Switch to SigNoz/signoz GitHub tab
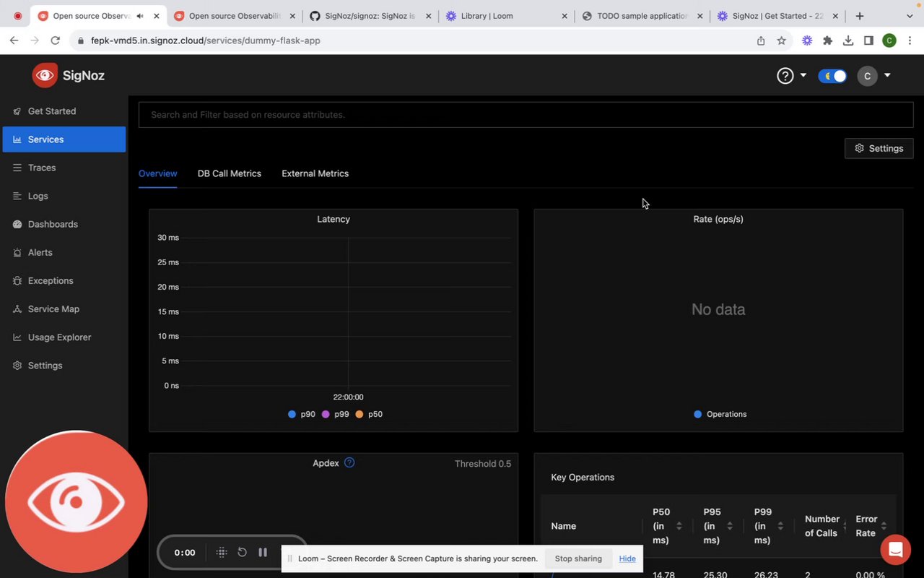 [370, 16]
